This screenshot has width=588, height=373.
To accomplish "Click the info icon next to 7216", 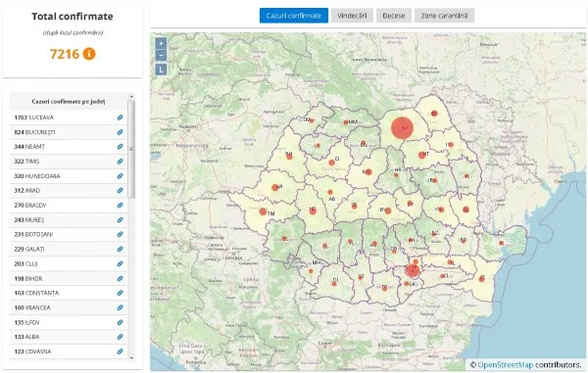I will tap(89, 54).
